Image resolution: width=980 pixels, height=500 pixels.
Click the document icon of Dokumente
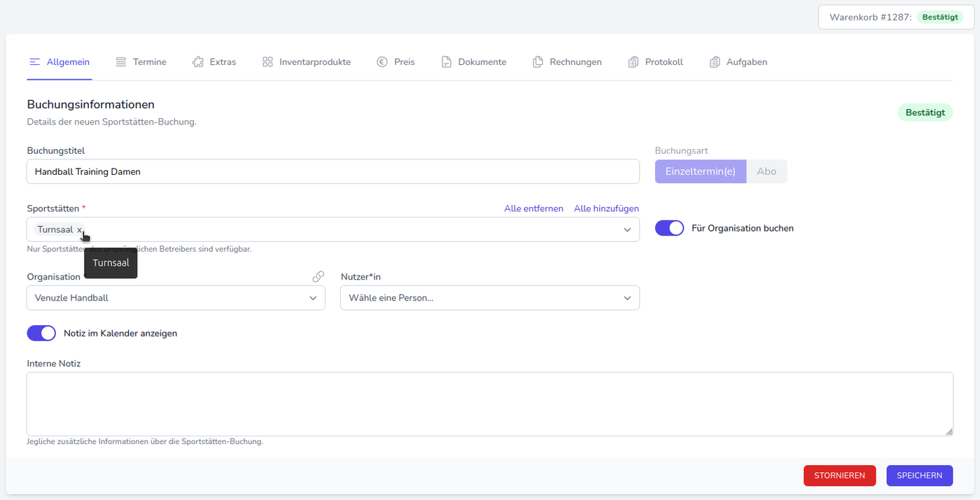click(x=446, y=62)
